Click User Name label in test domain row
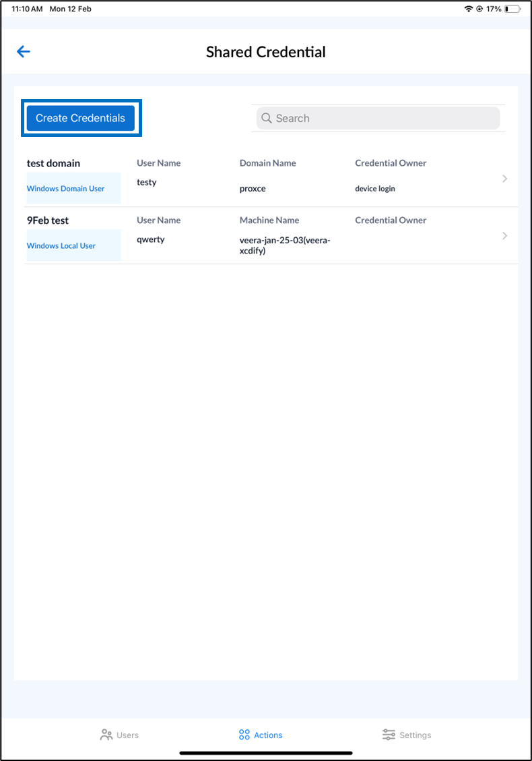 pyautogui.click(x=158, y=163)
